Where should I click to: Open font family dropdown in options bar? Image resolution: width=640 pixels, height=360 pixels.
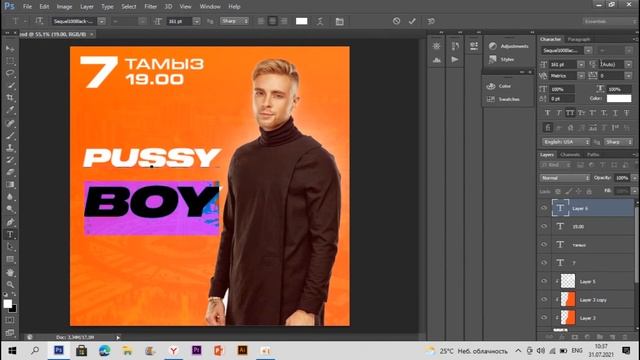point(102,21)
